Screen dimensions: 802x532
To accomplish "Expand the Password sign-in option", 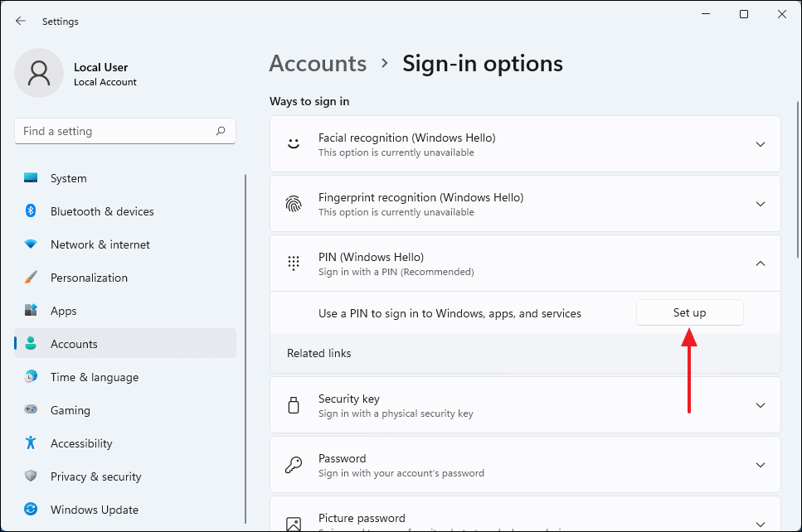I will [x=761, y=465].
